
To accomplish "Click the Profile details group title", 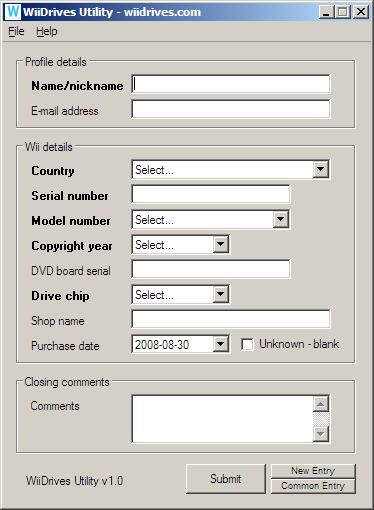I will 56,62.
